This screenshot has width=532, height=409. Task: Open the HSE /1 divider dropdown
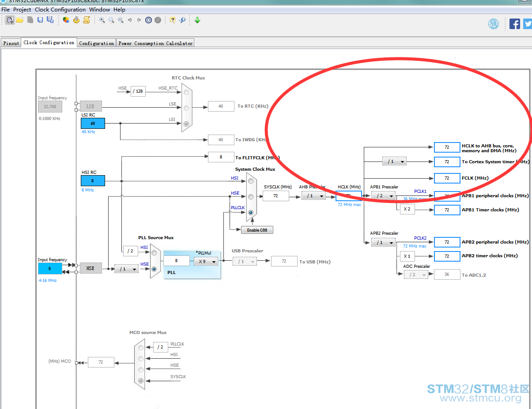coord(126,269)
